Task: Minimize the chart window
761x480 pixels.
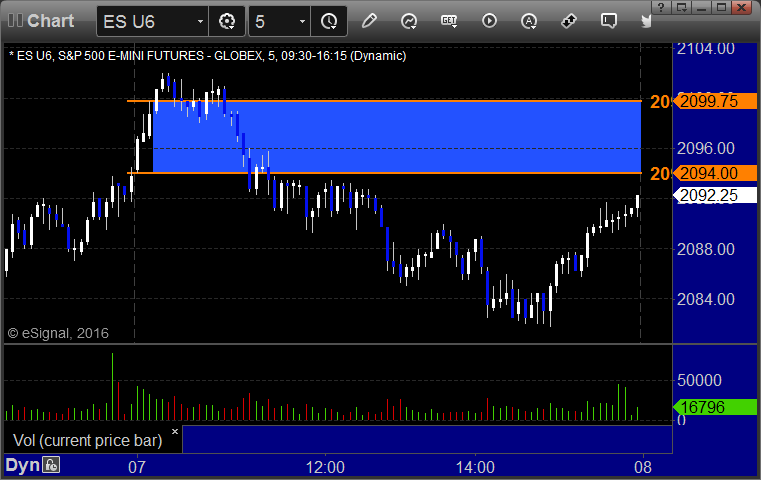Action: [x=701, y=7]
